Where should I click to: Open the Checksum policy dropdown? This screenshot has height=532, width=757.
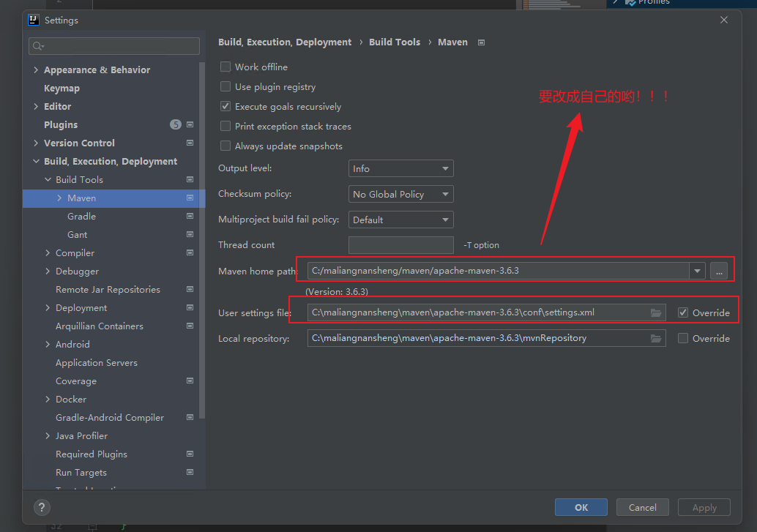[400, 194]
